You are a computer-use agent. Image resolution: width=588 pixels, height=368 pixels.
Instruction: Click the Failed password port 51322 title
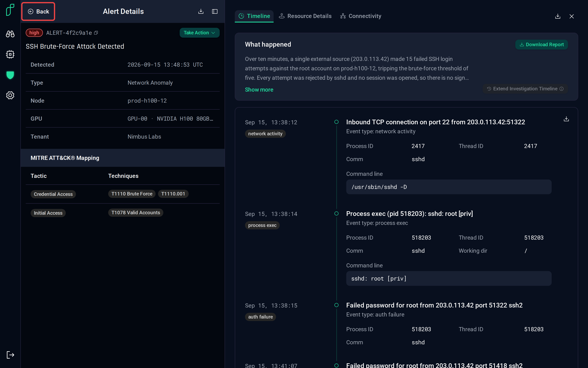click(x=434, y=305)
